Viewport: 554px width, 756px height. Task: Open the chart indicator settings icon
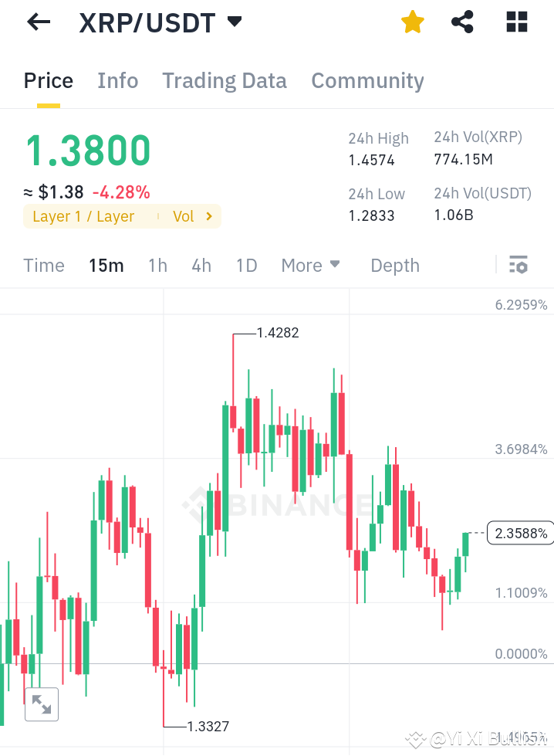(518, 265)
